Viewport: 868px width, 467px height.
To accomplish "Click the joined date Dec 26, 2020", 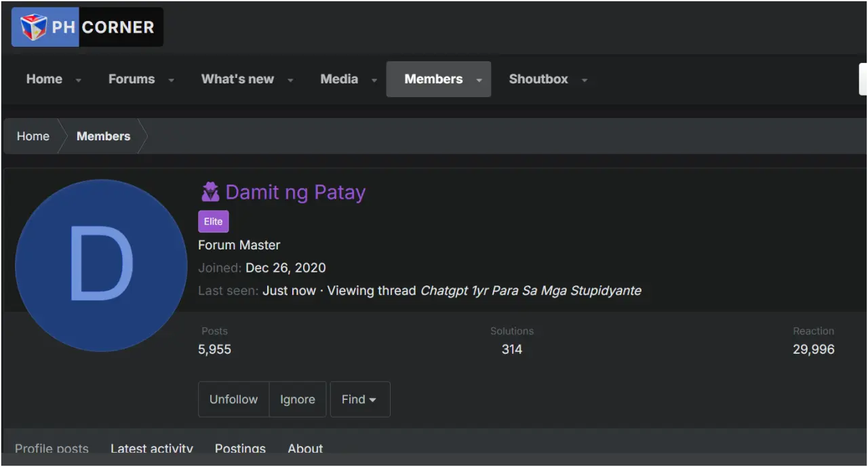I will (285, 268).
